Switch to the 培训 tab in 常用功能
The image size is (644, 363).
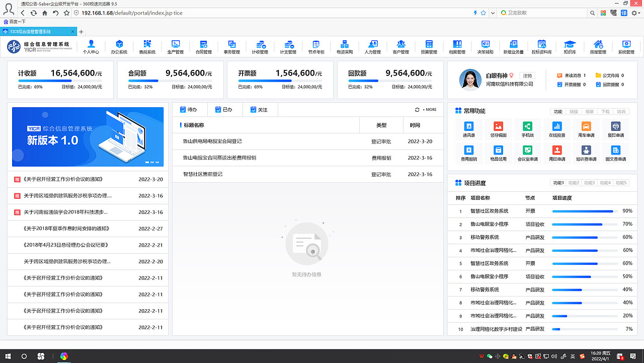coord(622,111)
